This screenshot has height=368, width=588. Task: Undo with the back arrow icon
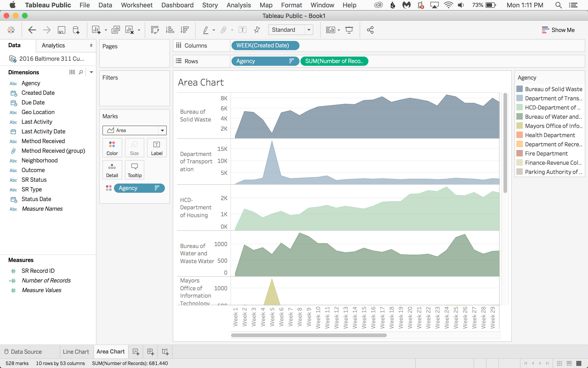32,30
